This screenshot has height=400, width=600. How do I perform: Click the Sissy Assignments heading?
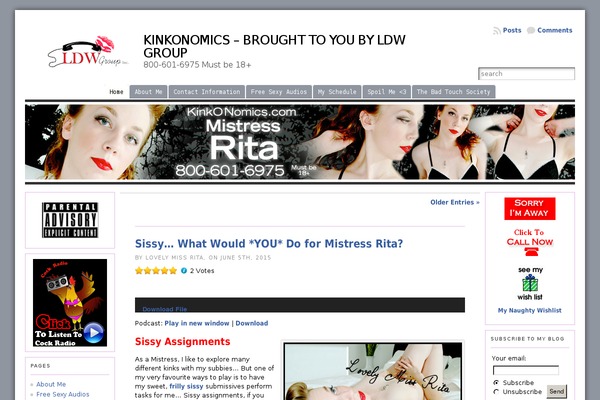[x=183, y=341]
